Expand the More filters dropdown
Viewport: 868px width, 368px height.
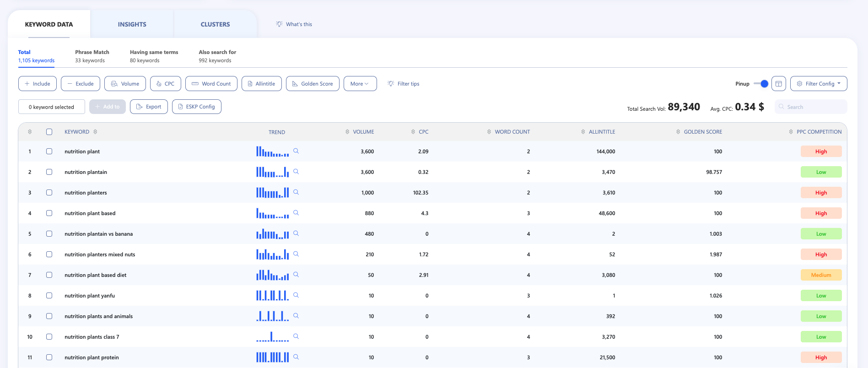(360, 84)
